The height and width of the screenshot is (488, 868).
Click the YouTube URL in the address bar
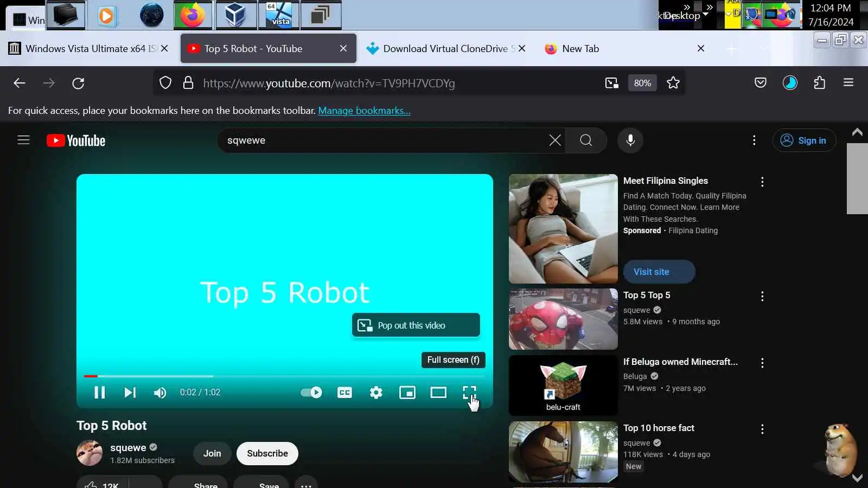coord(329,84)
